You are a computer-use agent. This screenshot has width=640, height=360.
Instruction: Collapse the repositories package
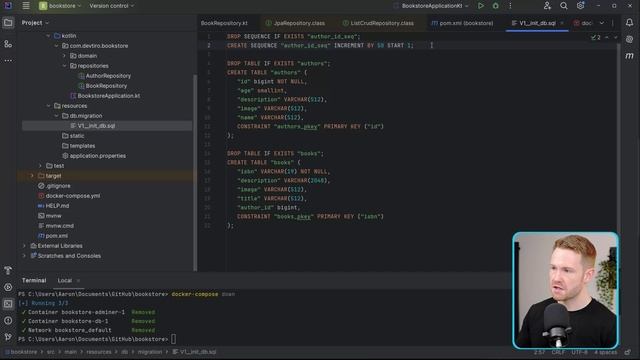coord(64,66)
